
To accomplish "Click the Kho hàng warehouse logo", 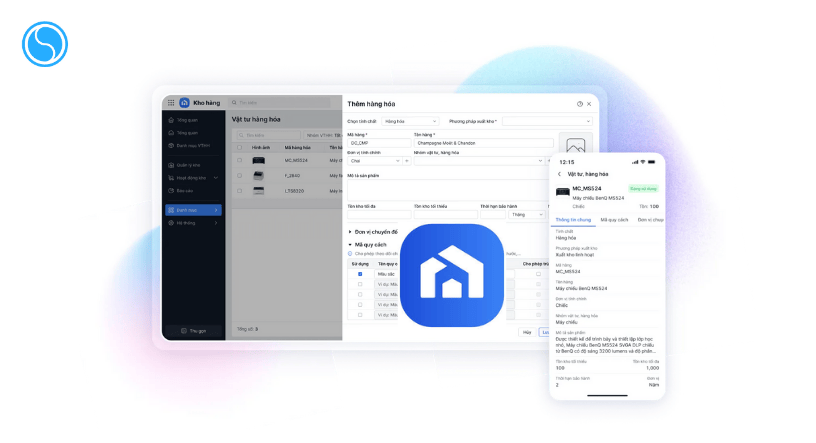I will (184, 102).
